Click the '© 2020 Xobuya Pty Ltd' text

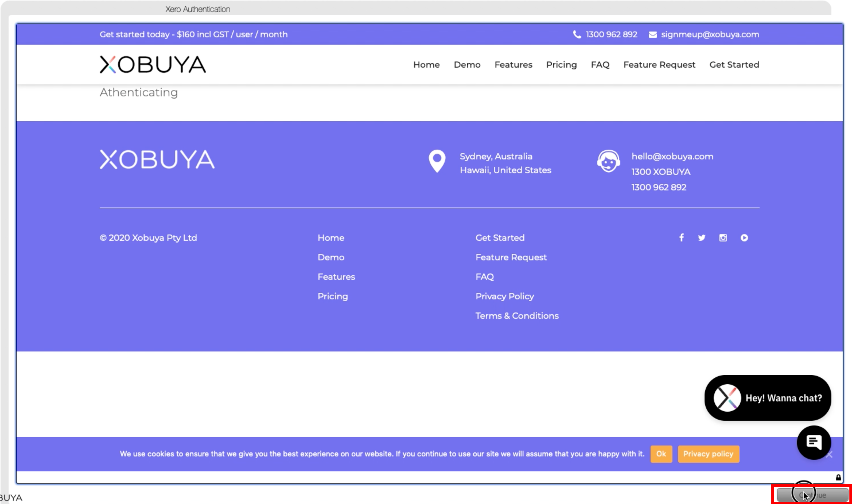pos(148,238)
